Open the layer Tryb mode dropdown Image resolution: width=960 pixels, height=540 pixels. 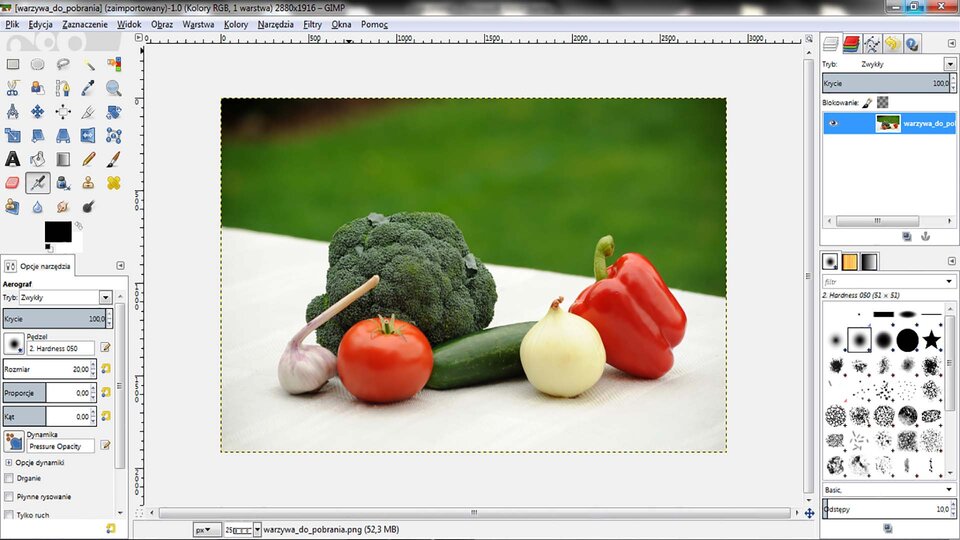950,64
